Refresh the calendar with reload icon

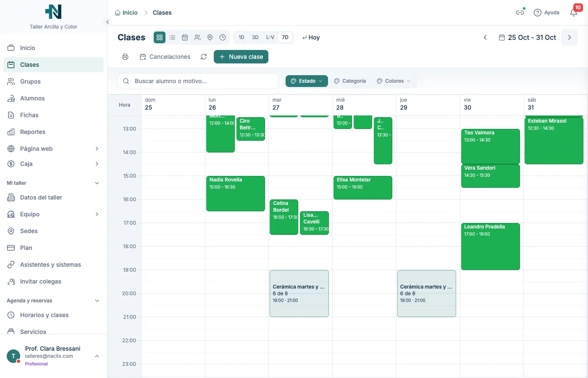204,57
